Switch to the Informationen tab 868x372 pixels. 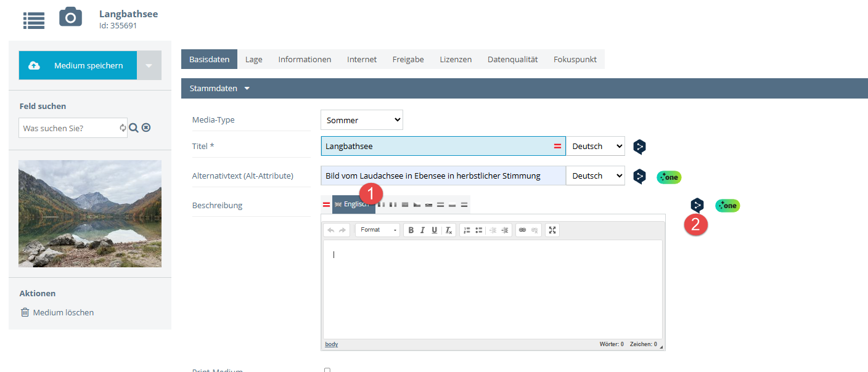click(305, 59)
